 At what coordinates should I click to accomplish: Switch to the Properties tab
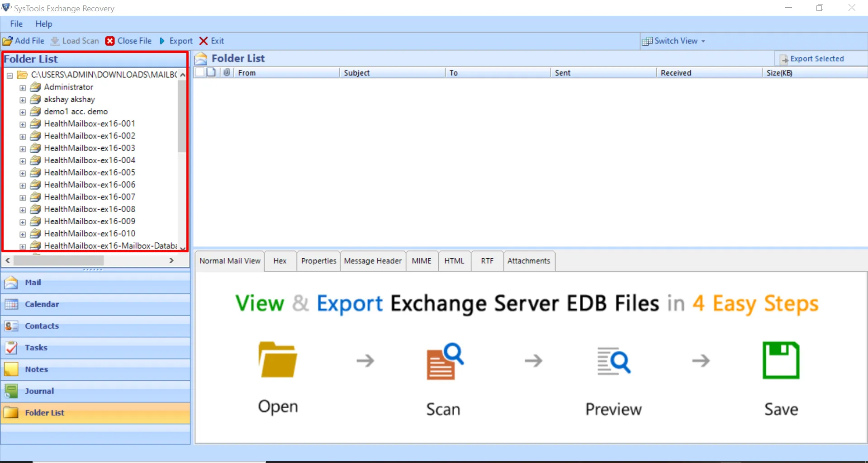(x=319, y=261)
